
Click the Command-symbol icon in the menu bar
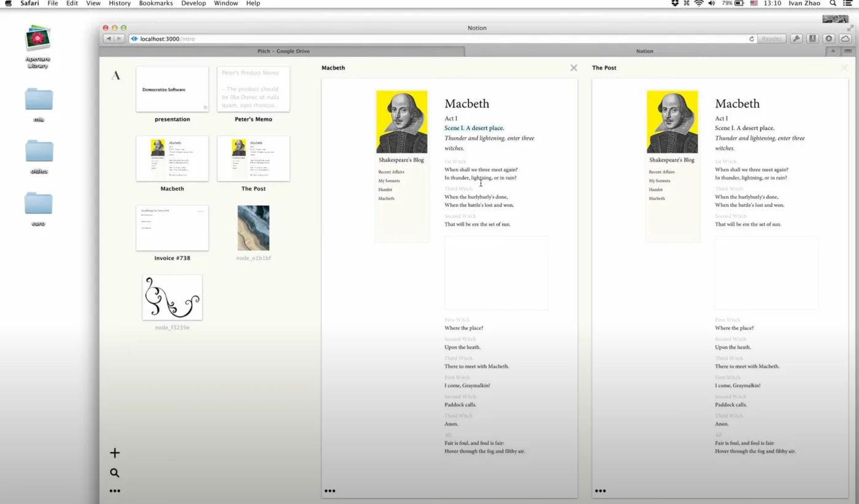[687, 4]
